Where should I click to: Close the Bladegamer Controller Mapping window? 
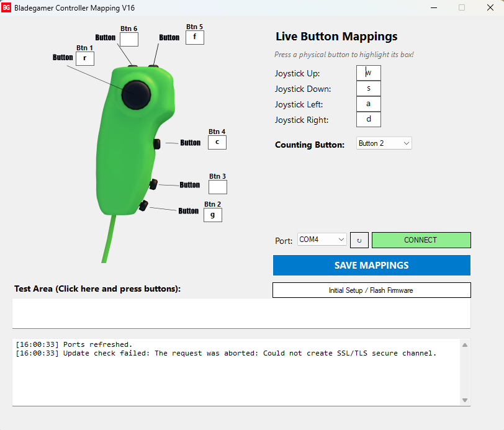[x=490, y=7]
